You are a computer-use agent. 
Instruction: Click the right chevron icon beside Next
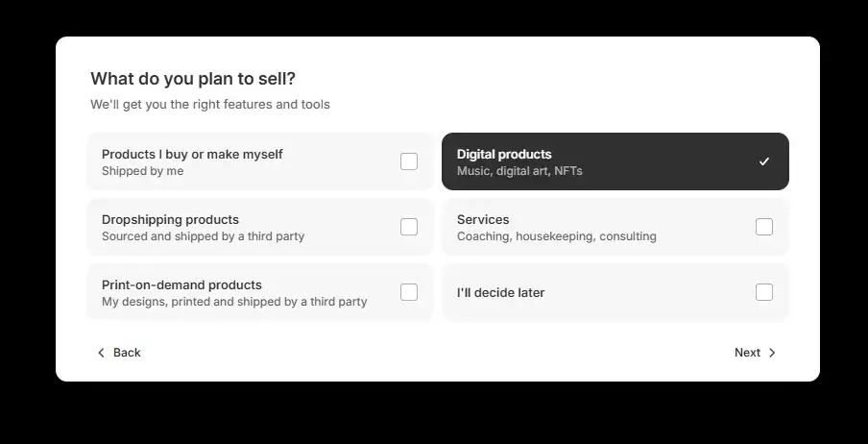pos(772,353)
